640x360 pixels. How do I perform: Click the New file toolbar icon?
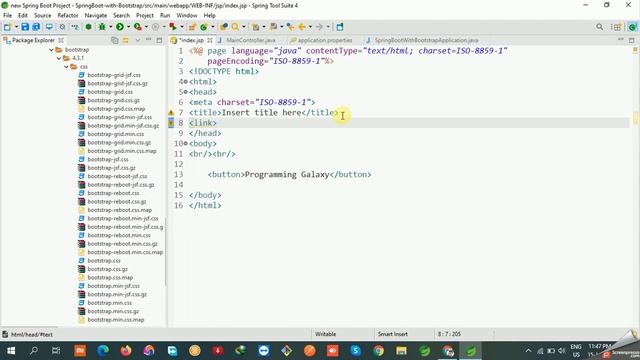[7, 27]
